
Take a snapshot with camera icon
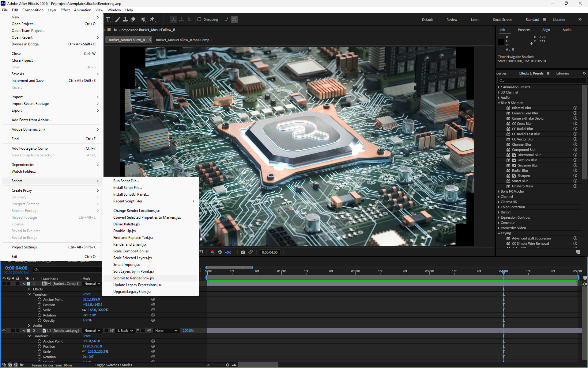243,252
